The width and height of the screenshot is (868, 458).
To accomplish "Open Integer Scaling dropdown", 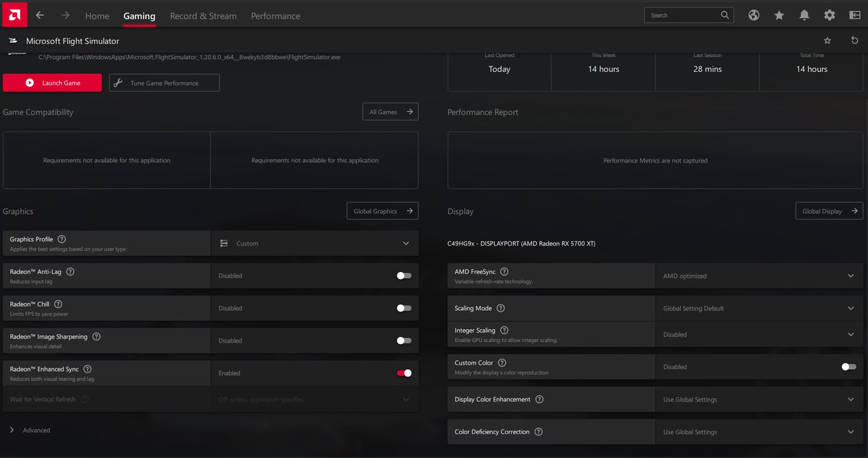I will pyautogui.click(x=759, y=335).
